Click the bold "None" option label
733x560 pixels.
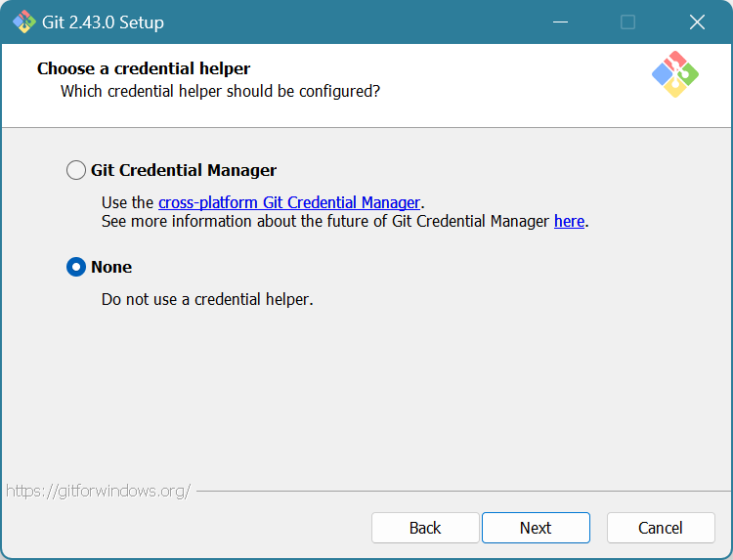coord(111,267)
